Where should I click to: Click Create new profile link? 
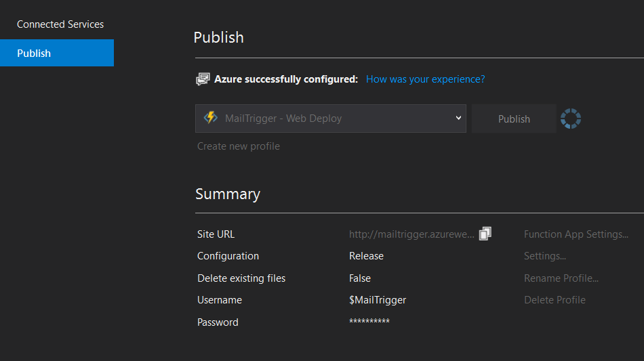[238, 146]
